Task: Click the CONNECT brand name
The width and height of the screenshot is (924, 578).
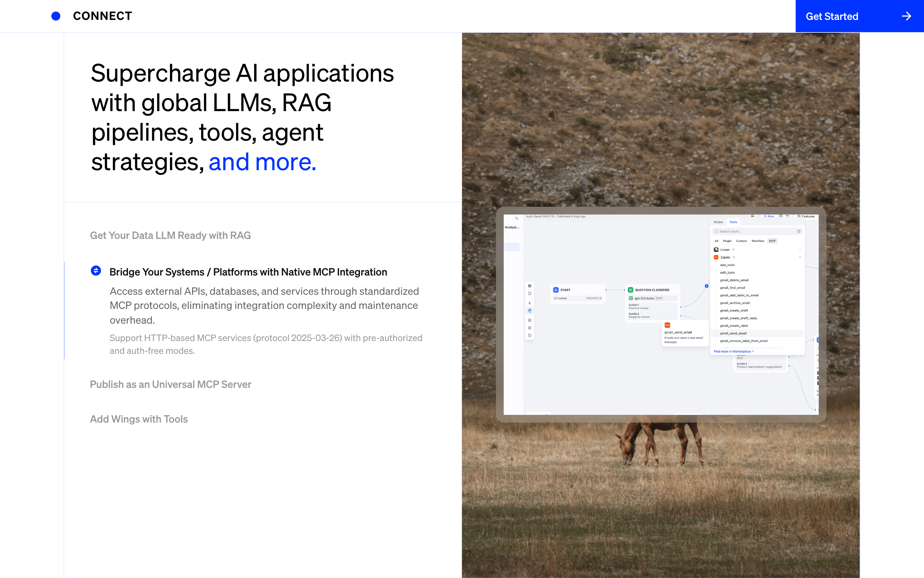Action: [x=102, y=16]
